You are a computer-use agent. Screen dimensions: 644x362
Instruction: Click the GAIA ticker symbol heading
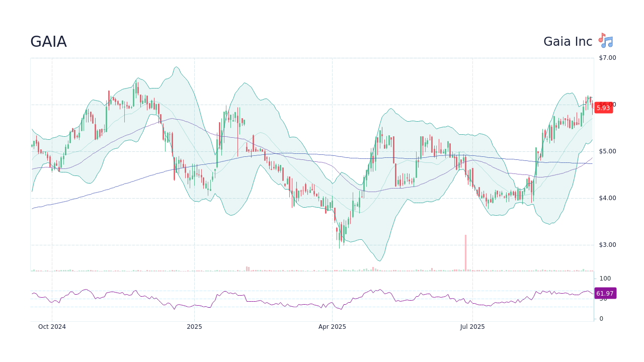48,42
